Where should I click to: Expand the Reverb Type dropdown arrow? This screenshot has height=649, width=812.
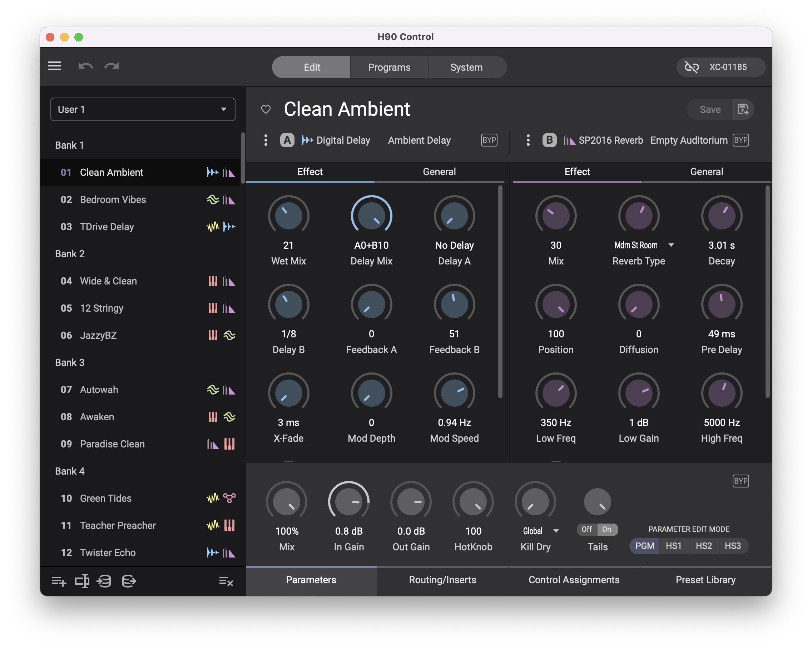[671, 245]
